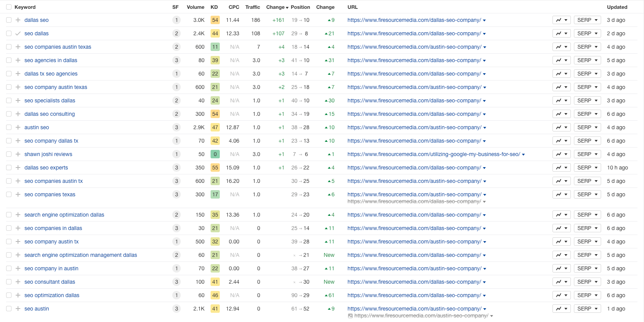The image size is (644, 322).
Task: Add 'seo agencies in dallas' with plus icon
Action: pos(18,60)
